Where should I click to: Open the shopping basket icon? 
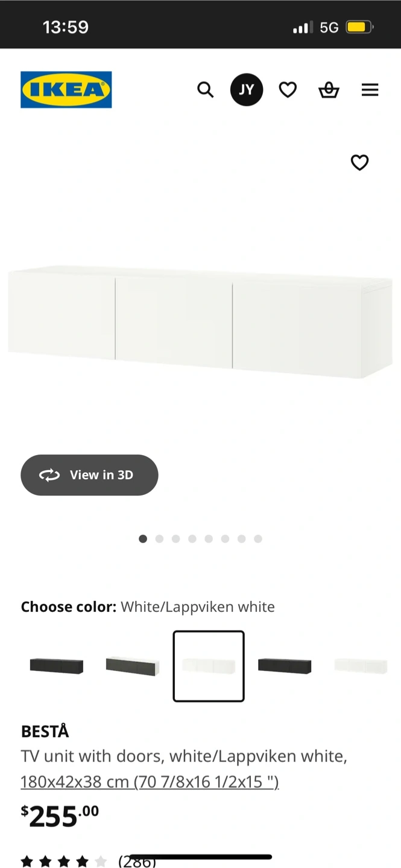pyautogui.click(x=329, y=90)
